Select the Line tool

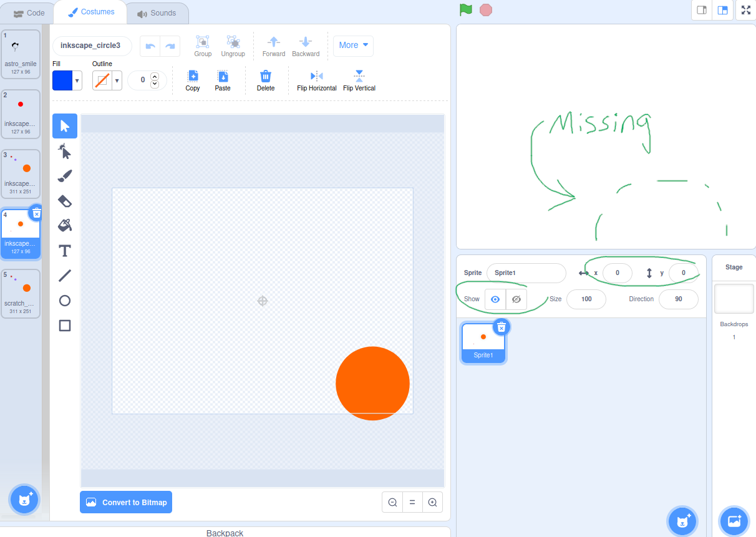tap(64, 275)
